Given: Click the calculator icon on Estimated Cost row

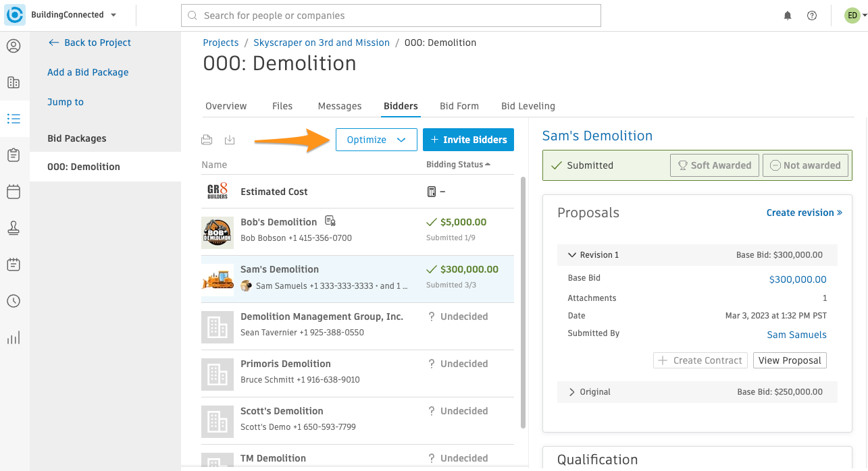Looking at the screenshot, I should point(432,192).
